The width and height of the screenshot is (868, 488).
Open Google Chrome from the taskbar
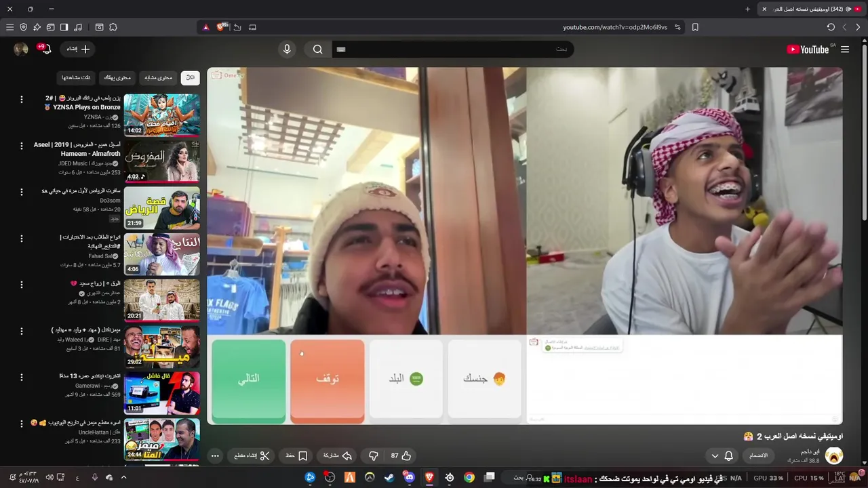pyautogui.click(x=469, y=477)
